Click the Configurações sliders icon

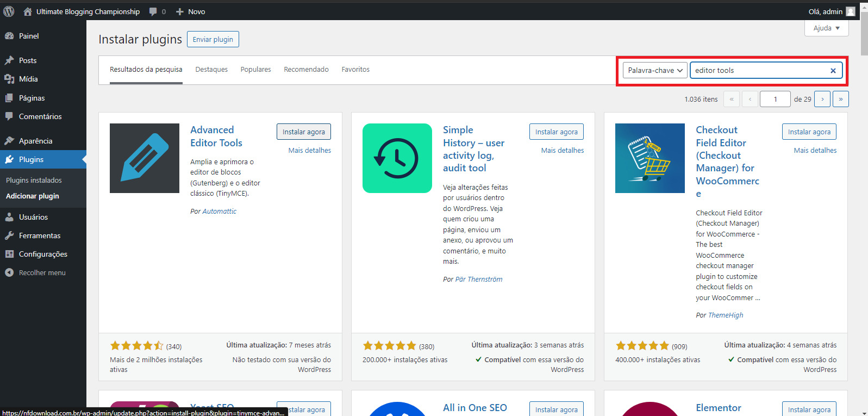point(9,254)
